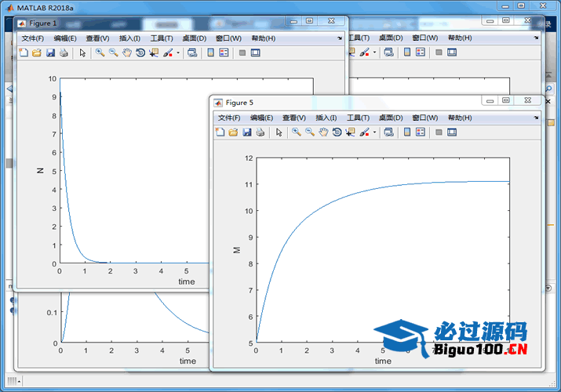
Task: Show Plot Tools icon in Figure 5
Action: pos(452,132)
